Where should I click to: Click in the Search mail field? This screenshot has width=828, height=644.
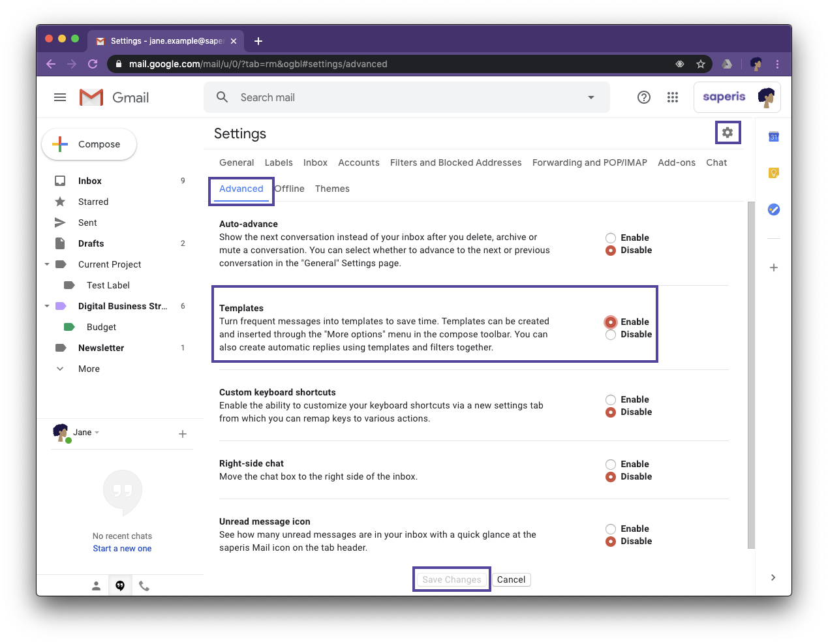406,97
